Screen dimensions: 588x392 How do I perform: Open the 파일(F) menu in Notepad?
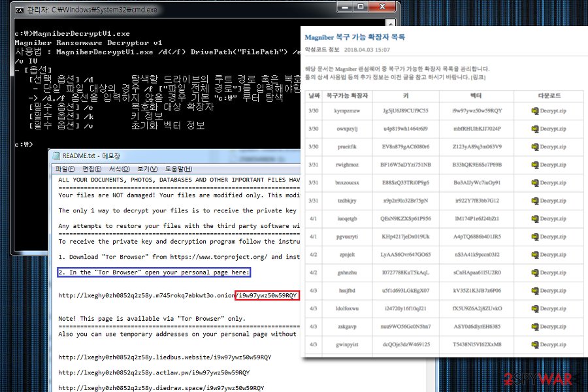(x=65, y=169)
